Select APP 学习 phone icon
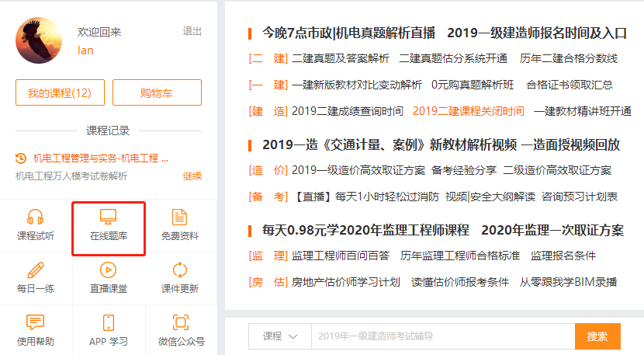644x355 pixels. [109, 322]
